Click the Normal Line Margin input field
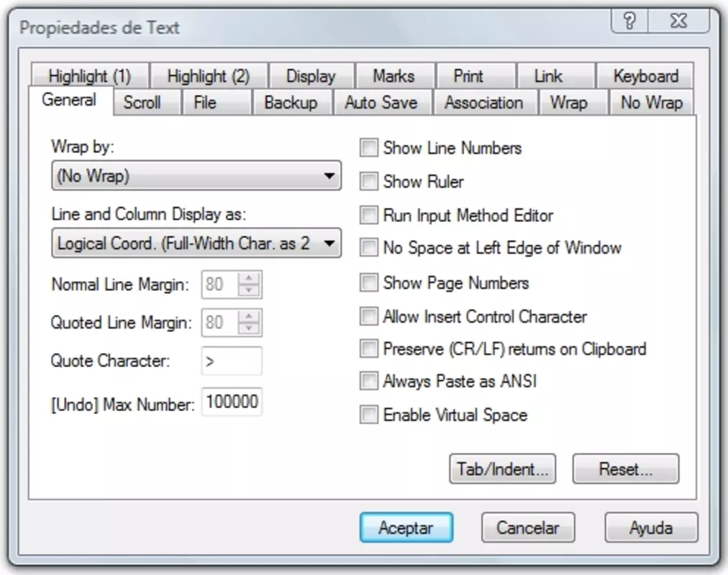This screenshot has height=575, width=728. click(x=220, y=284)
